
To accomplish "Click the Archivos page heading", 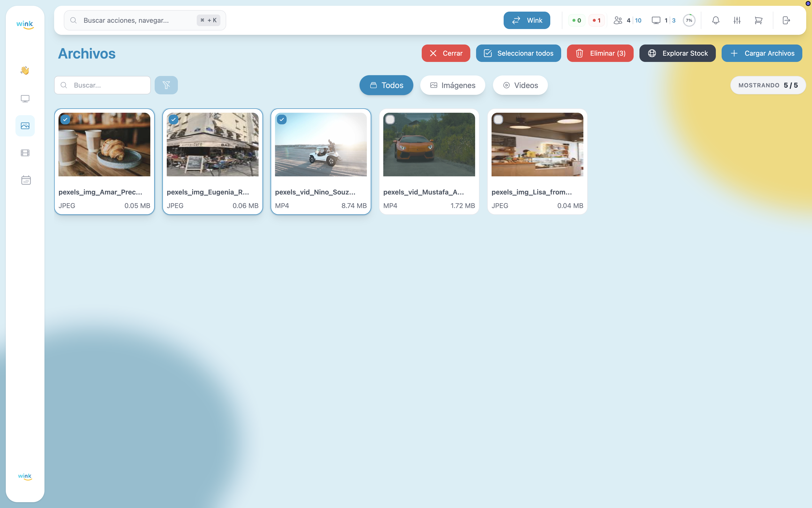I will coord(87,53).
